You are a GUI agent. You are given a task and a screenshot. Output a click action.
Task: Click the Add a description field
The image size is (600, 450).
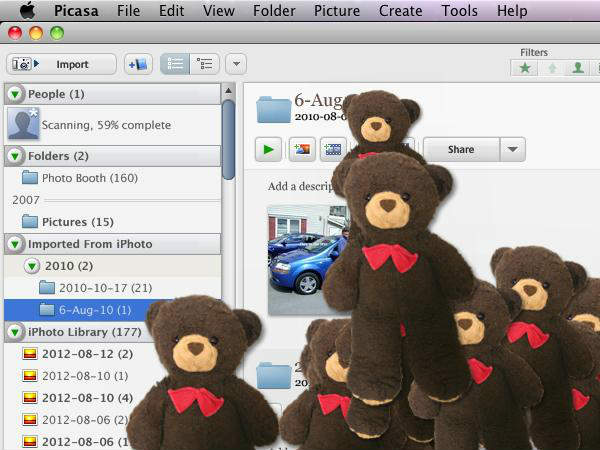pyautogui.click(x=301, y=186)
